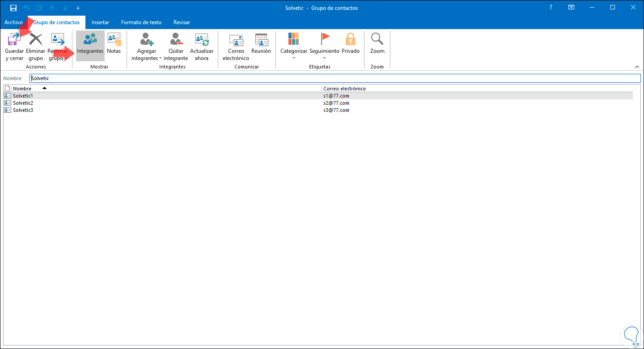Switch to the Insertar tab
644x349 pixels.
pyautogui.click(x=100, y=22)
